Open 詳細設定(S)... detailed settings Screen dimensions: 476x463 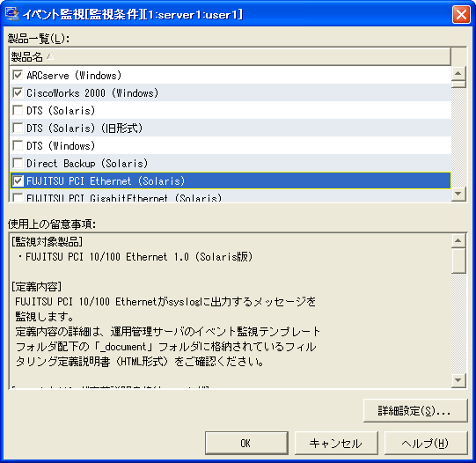pos(414,411)
